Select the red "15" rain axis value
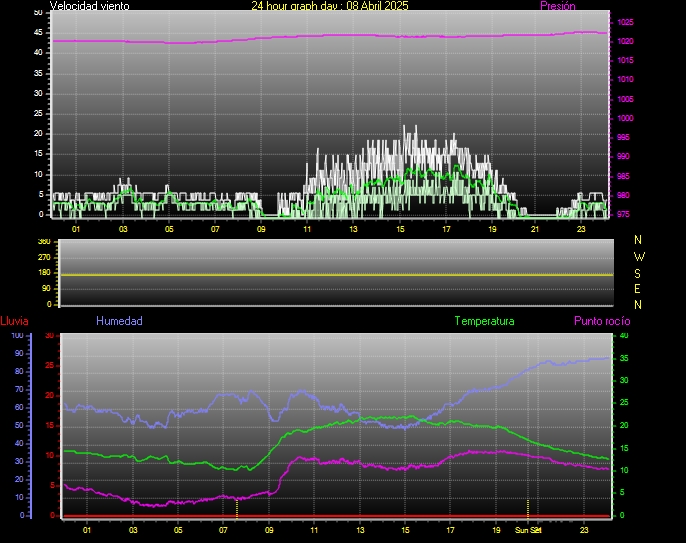 pos(49,425)
